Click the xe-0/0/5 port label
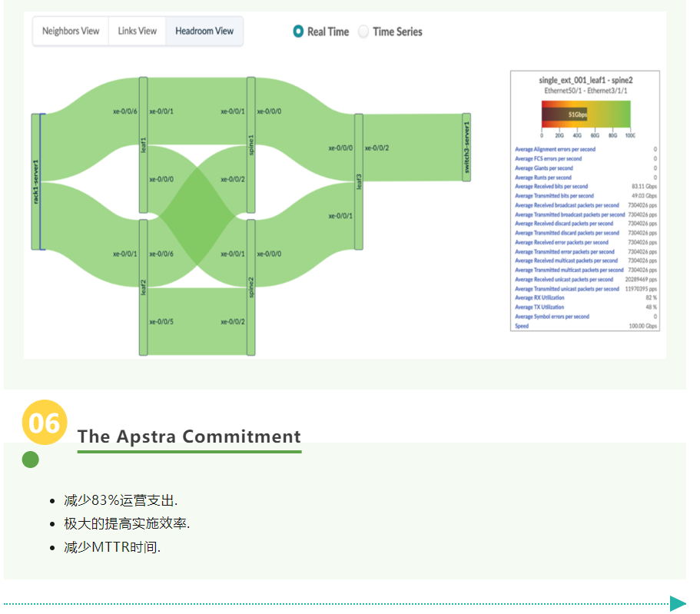Screen dimensions: 700x614 (161, 321)
